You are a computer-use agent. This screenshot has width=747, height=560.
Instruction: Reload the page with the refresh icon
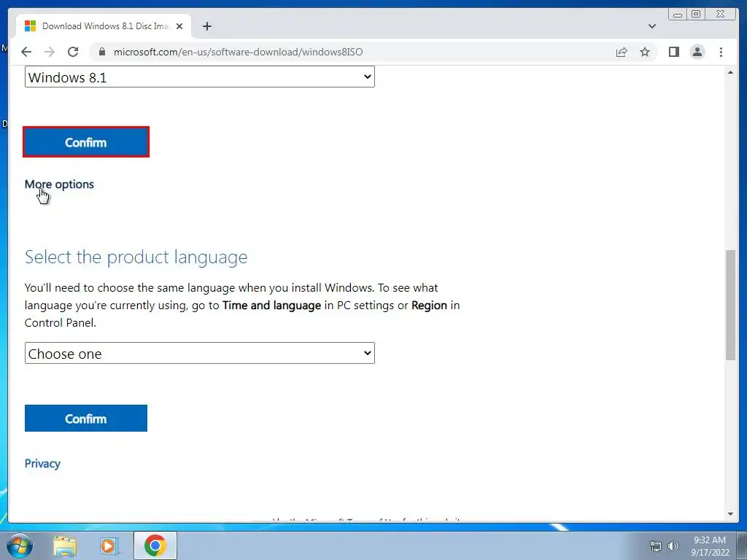pos(73,52)
